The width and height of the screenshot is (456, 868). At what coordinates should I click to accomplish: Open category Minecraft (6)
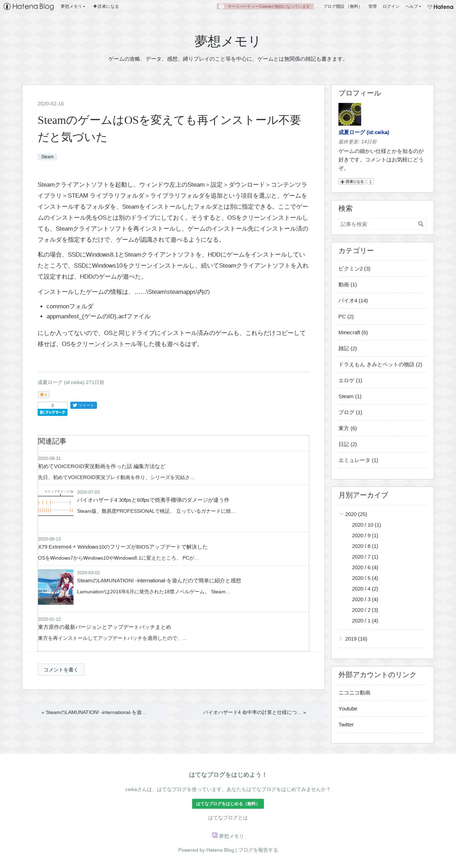(x=353, y=333)
